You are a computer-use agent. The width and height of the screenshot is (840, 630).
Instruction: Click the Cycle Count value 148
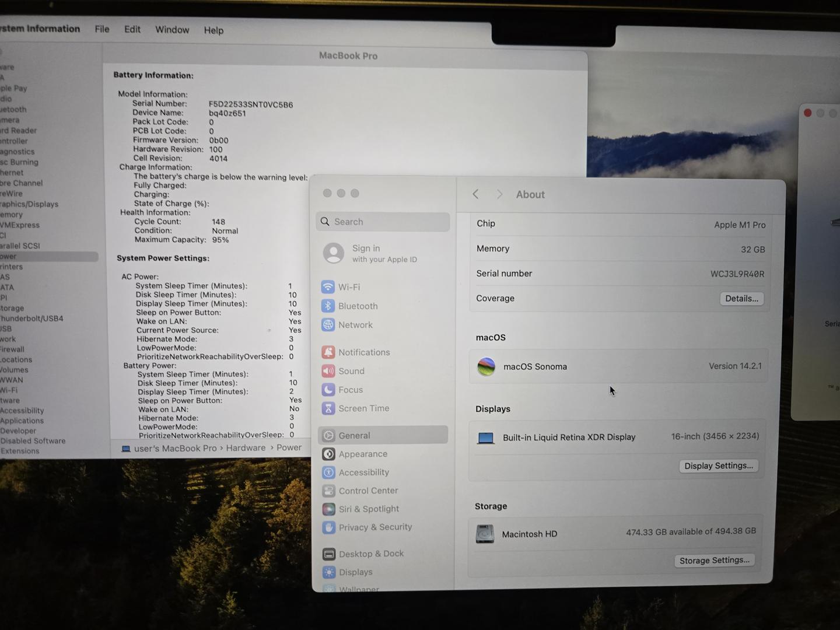pyautogui.click(x=219, y=222)
